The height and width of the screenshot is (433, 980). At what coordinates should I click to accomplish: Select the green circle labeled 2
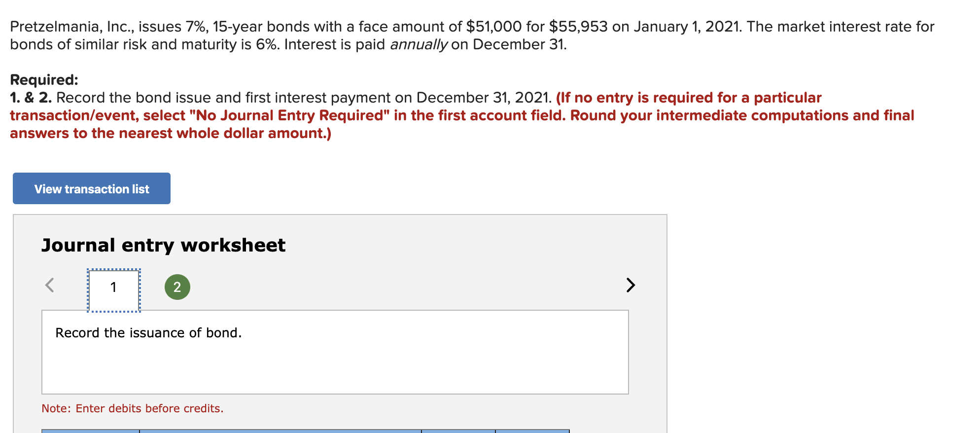click(x=176, y=286)
